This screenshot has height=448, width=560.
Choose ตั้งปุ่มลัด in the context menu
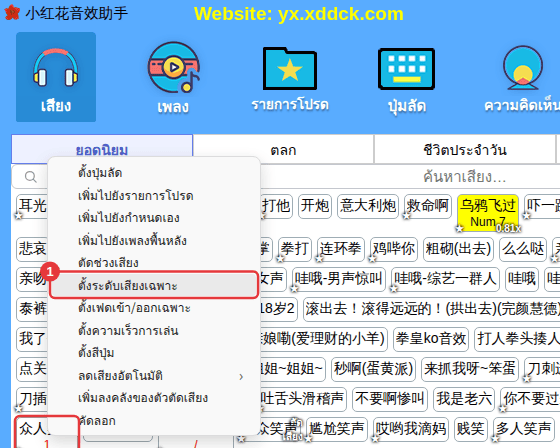154,173
